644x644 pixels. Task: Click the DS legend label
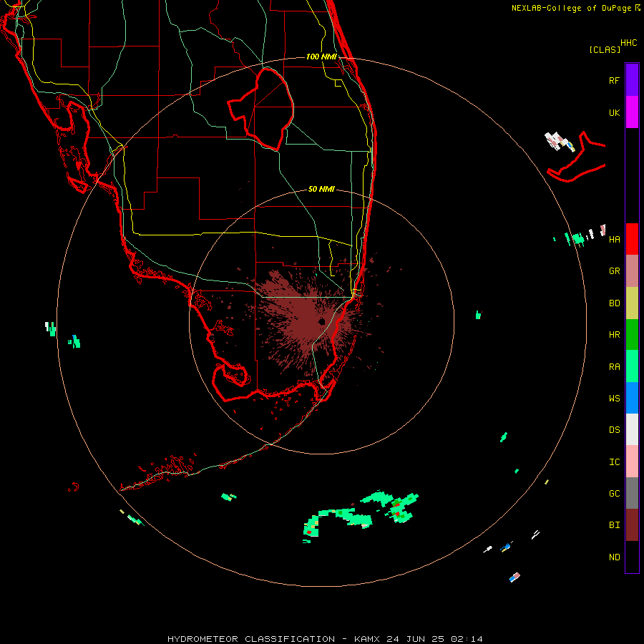pyautogui.click(x=614, y=430)
